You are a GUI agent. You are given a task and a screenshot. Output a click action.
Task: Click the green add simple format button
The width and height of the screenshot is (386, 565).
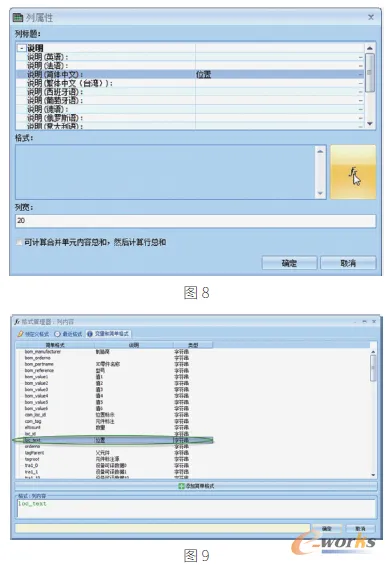[x=196, y=486]
